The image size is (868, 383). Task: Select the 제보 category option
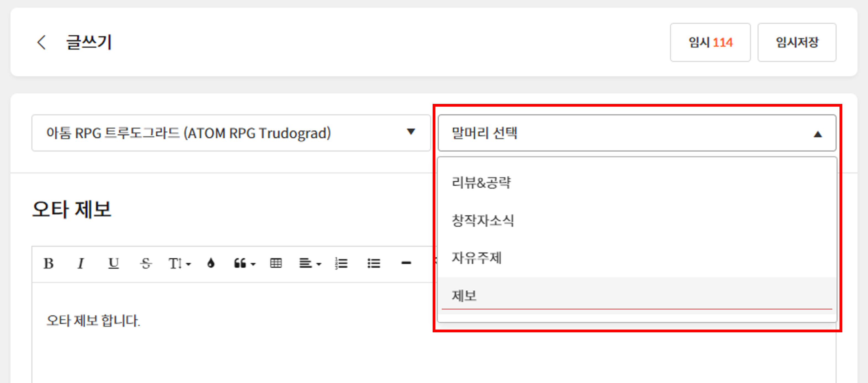[x=464, y=296]
